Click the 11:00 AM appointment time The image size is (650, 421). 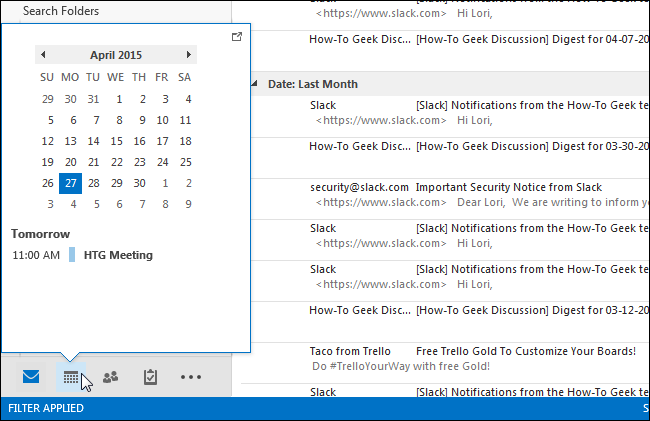[36, 255]
